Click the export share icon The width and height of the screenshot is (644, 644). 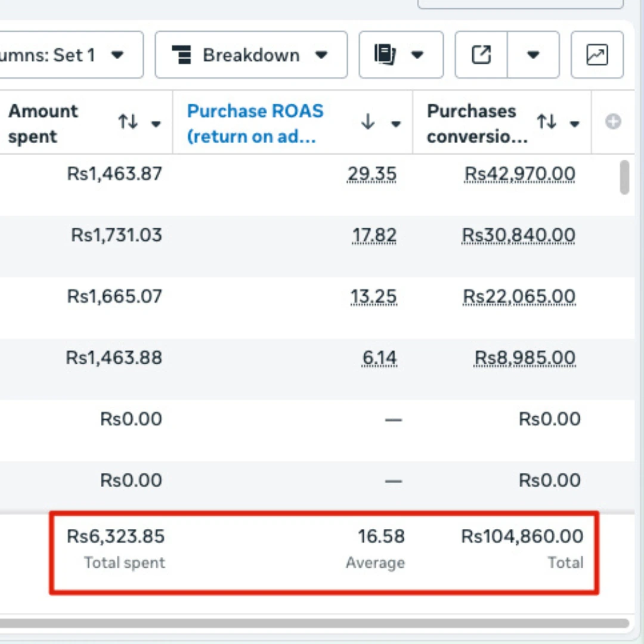[481, 55]
